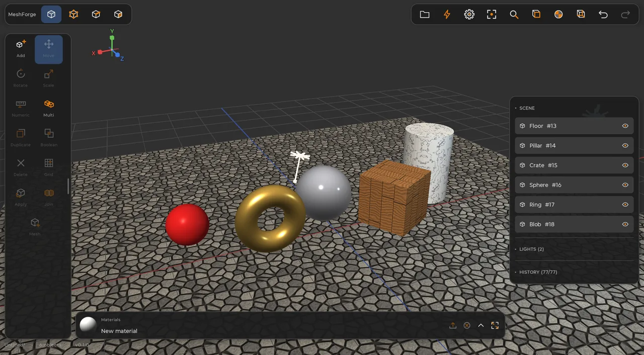
Task: Click the white material preview sphere
Action: [88, 325]
